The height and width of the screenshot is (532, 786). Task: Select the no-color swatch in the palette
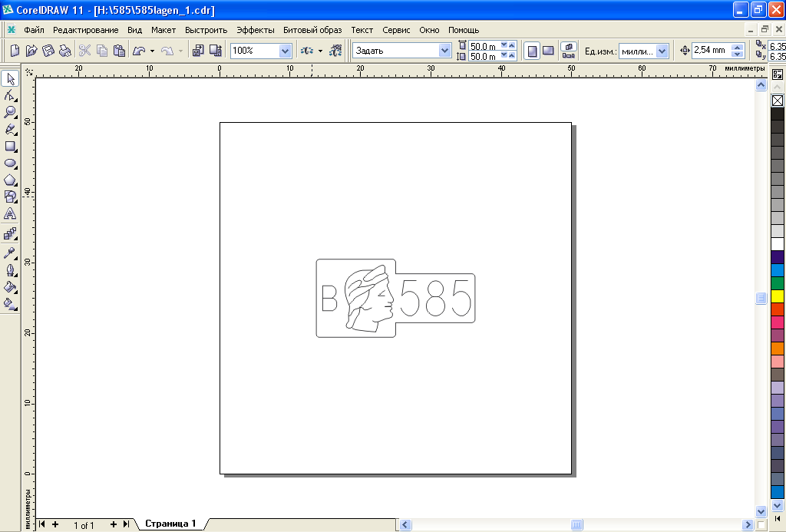[x=778, y=101]
